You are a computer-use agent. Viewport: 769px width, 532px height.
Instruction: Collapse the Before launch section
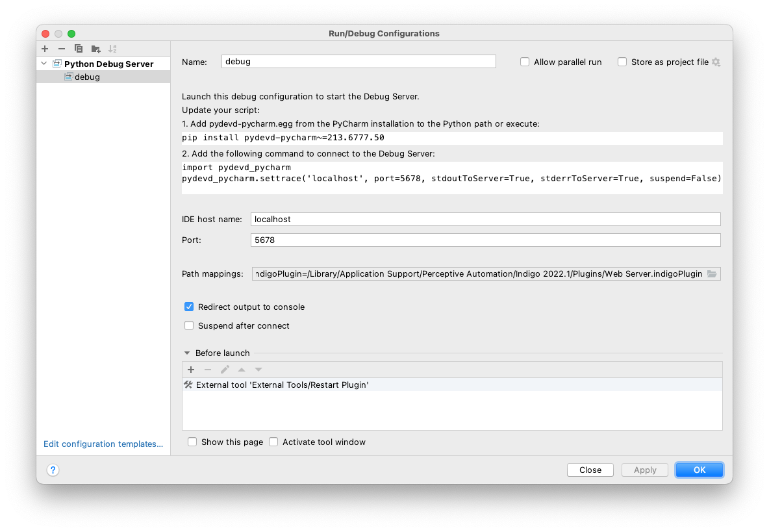[187, 353]
